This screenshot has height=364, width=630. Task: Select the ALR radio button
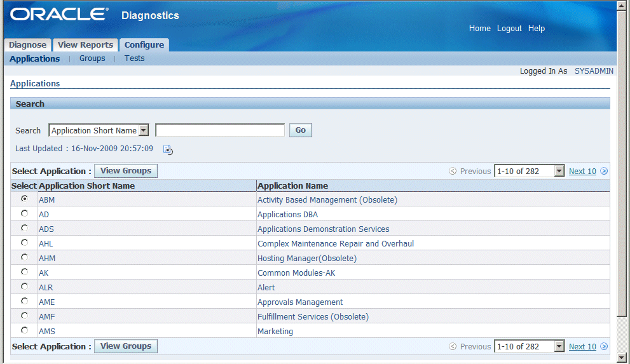(25, 286)
